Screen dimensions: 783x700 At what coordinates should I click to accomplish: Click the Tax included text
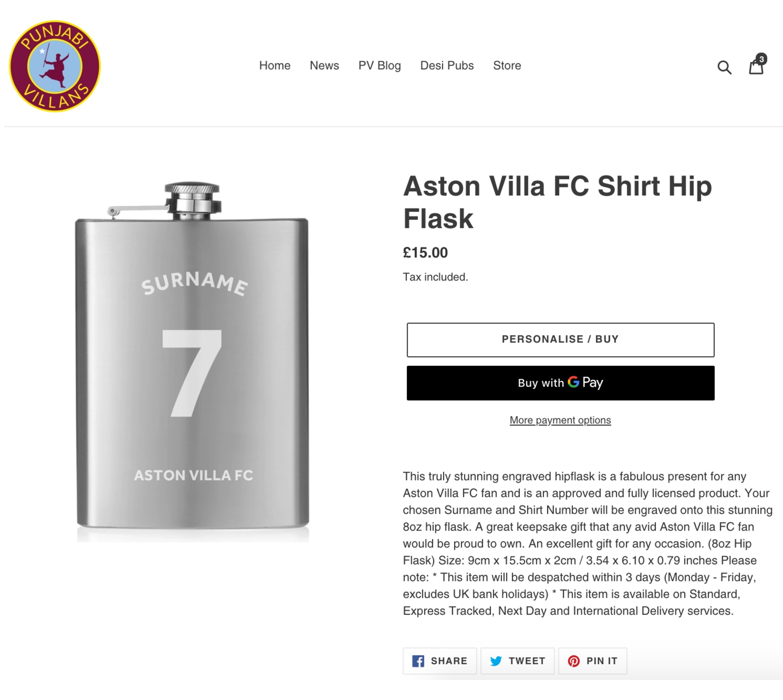coord(435,277)
